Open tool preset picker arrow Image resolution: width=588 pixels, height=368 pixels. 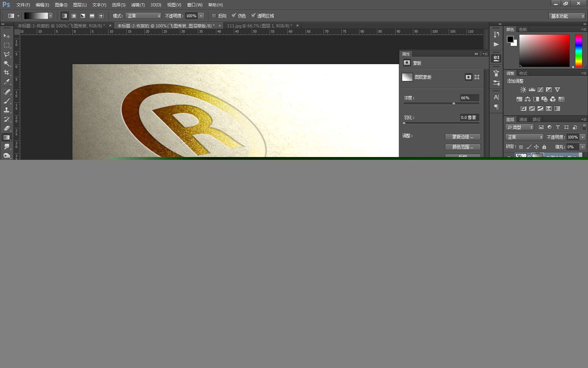tap(18, 16)
